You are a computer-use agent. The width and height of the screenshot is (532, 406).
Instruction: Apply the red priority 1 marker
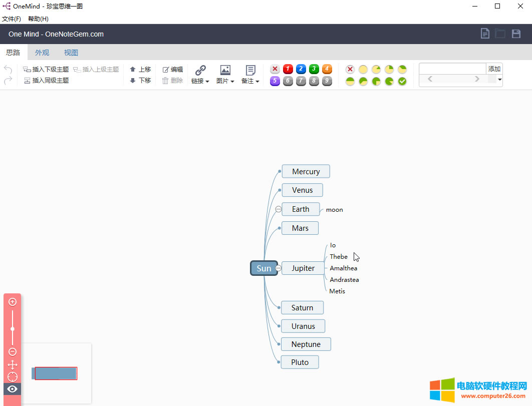click(288, 69)
